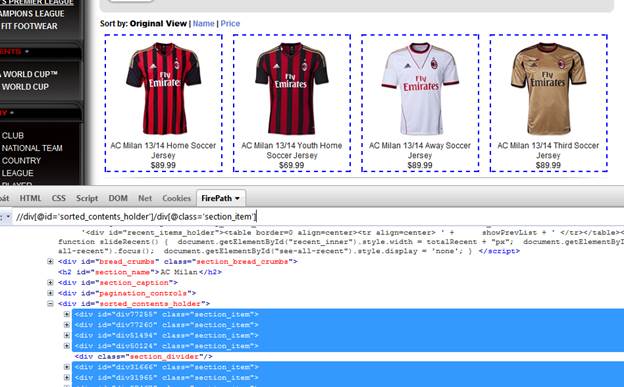The image size is (624, 387).
Task: Sort products by Price
Action: pos(230,23)
